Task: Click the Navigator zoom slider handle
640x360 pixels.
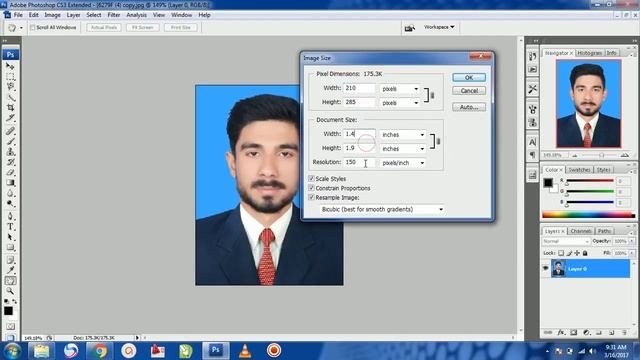Action: (601, 156)
